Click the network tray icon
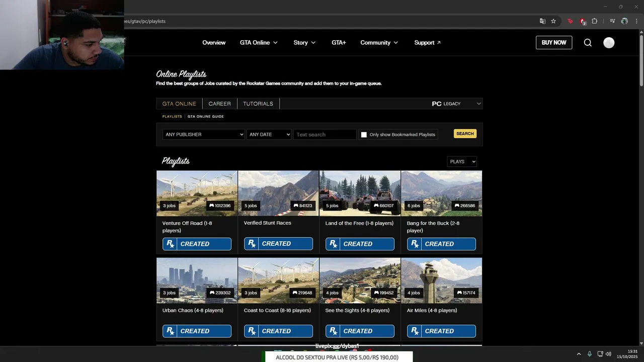Image resolution: width=644 pixels, height=362 pixels. (x=600, y=354)
